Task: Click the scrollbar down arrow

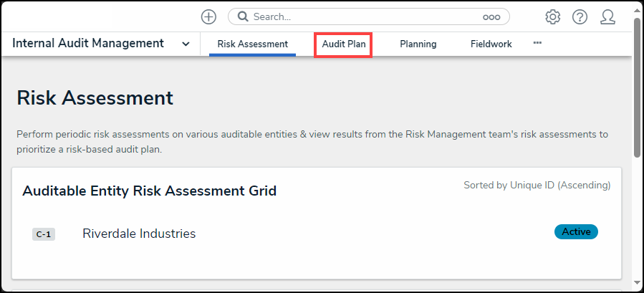Action: coord(638,286)
